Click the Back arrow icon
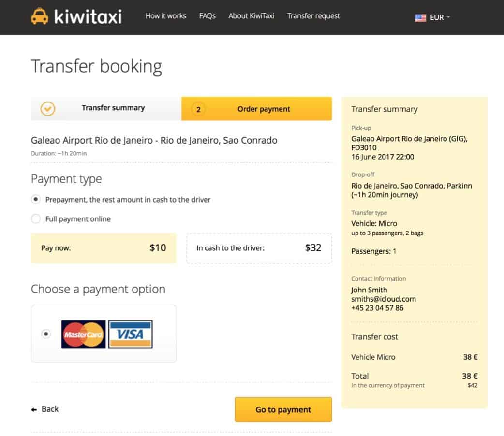 34,409
